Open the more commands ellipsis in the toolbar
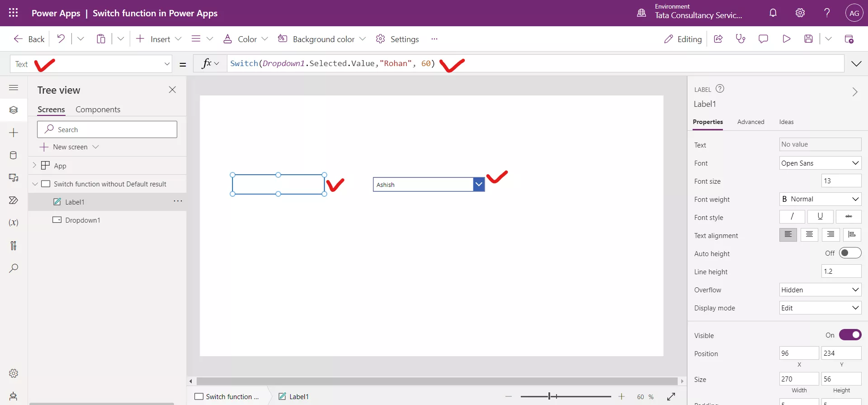Image resolution: width=868 pixels, height=405 pixels. 434,39
